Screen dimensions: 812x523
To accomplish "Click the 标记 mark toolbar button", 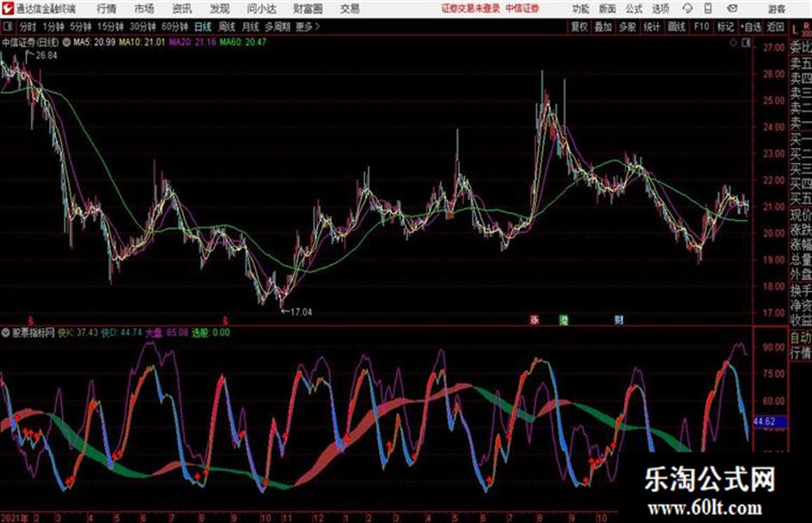I will (x=725, y=27).
